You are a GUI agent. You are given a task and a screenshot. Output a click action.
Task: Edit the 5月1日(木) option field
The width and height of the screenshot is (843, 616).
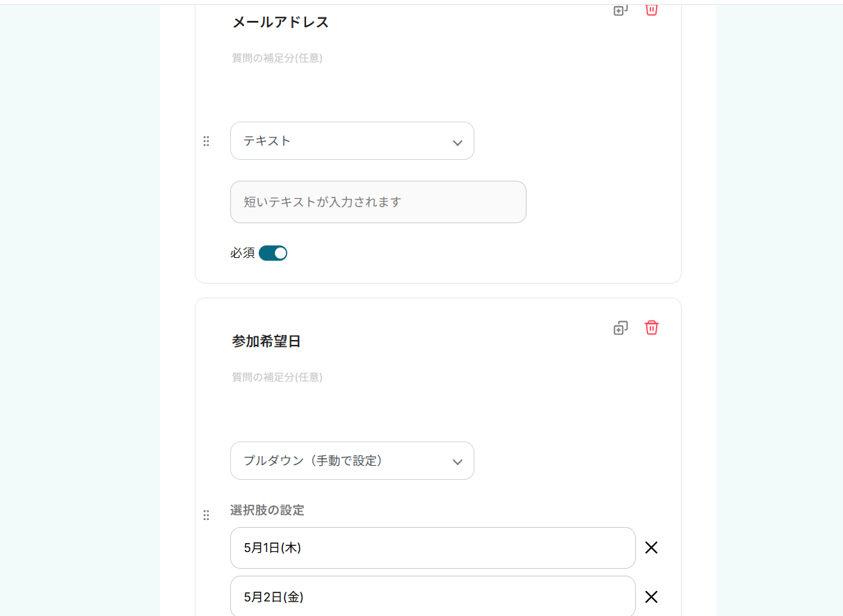coord(432,548)
